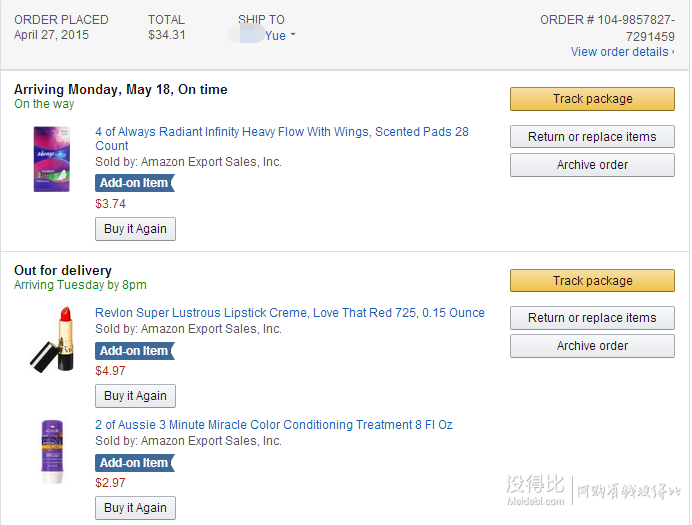Archive order for the second shipment
This screenshot has height=525, width=692.
[592, 346]
